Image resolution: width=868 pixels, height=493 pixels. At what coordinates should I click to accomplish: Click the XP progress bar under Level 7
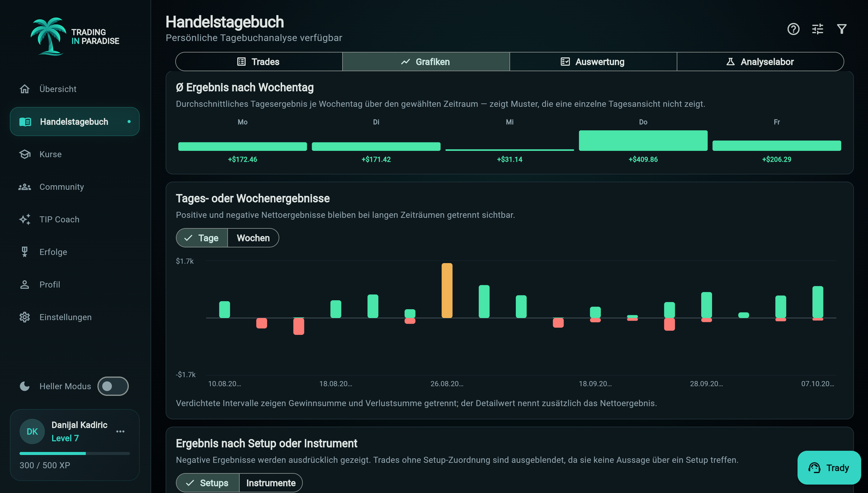[x=75, y=453]
